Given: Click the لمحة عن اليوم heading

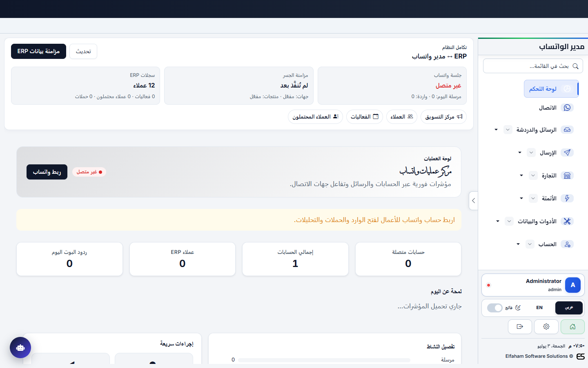Looking at the screenshot, I should tap(446, 292).
